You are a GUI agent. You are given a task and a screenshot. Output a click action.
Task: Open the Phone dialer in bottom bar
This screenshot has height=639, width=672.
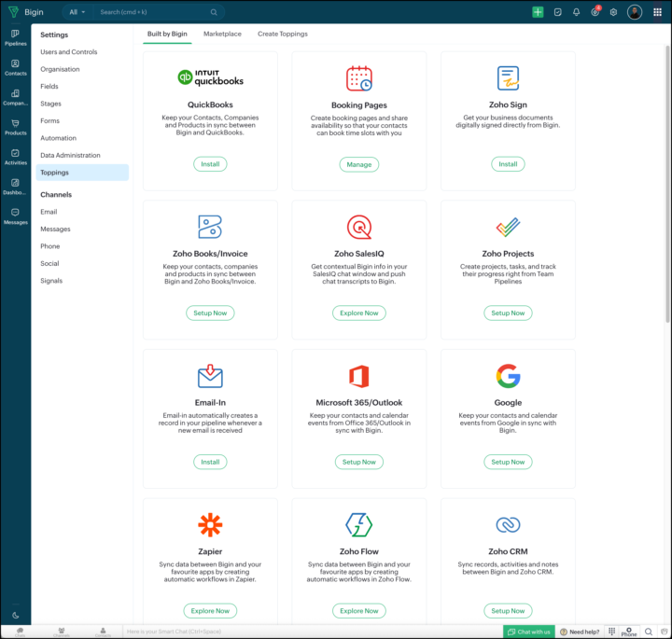click(x=629, y=632)
